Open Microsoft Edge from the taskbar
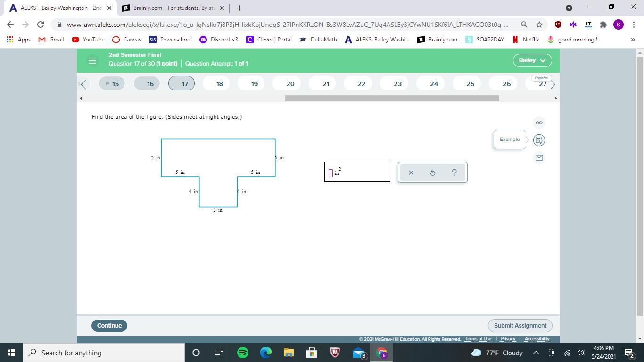The height and width of the screenshot is (362, 644). point(266,353)
